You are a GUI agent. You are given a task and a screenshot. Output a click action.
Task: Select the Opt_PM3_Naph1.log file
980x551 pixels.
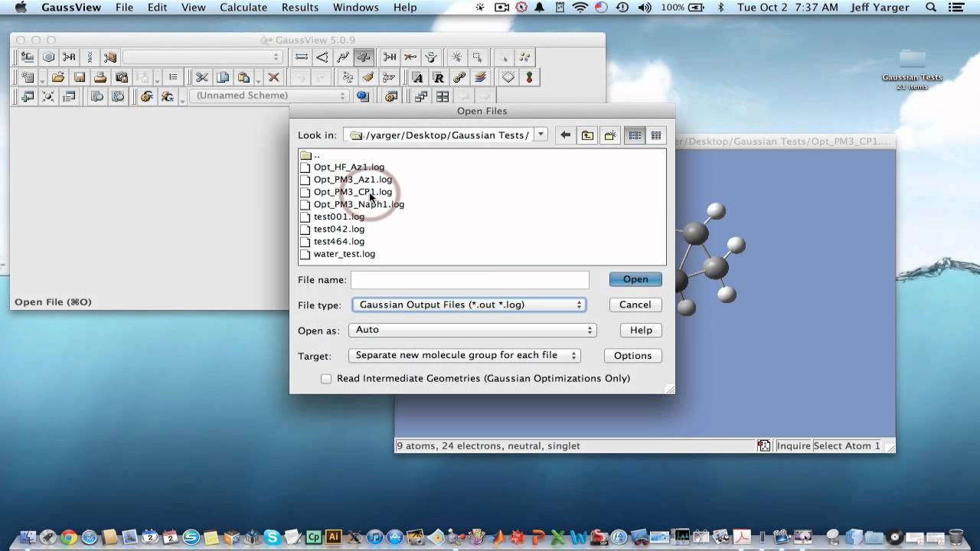[358, 204]
